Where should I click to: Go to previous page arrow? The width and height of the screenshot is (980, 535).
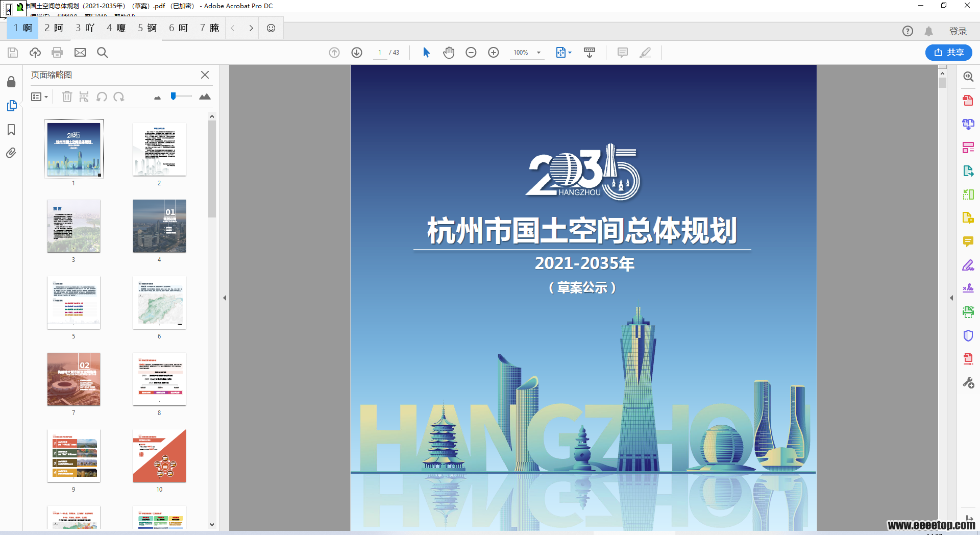334,53
